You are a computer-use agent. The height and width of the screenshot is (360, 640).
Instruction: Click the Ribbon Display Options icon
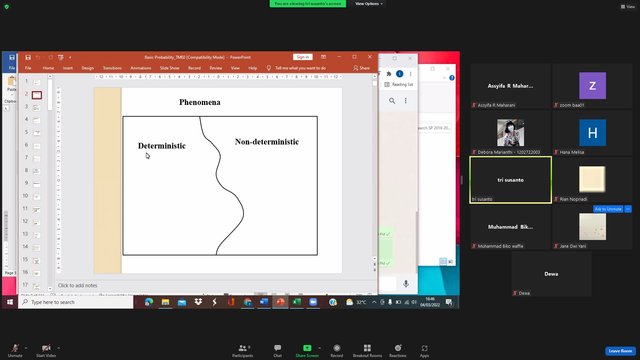323,57
